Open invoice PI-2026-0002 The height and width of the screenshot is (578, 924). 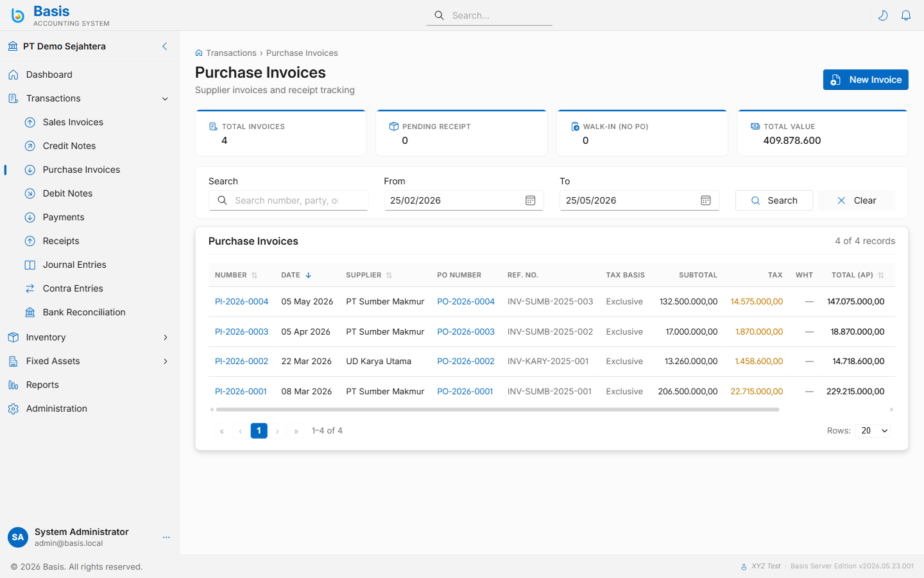(241, 361)
